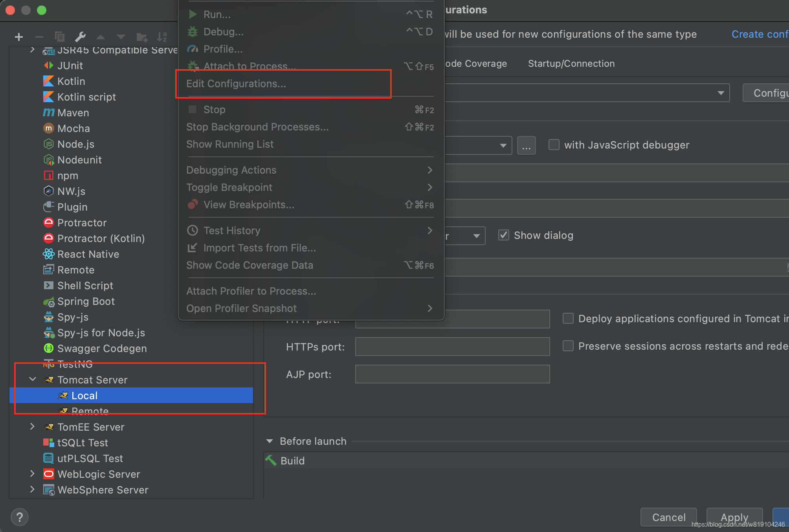789x532 pixels.
Task: Collapse the Before launch section
Action: click(270, 441)
